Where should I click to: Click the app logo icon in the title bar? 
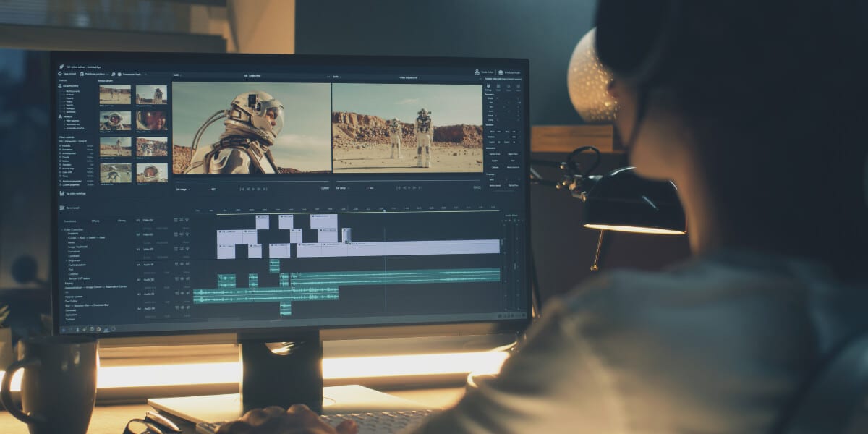pos(61,66)
